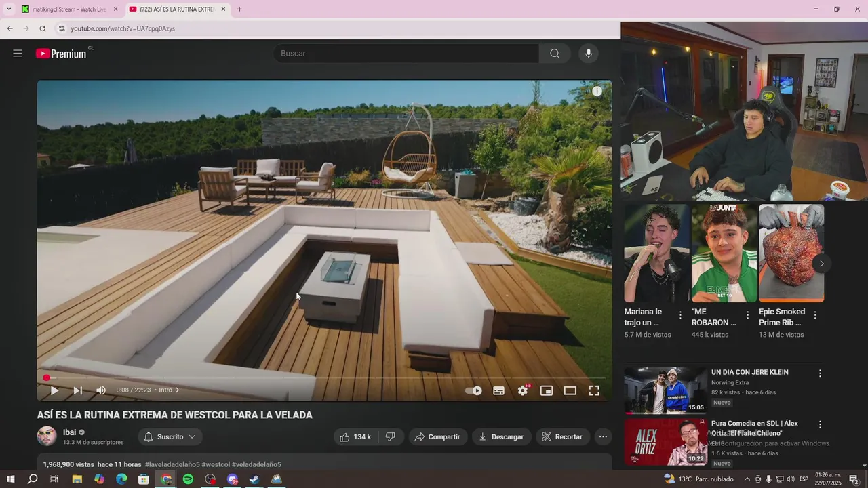
Task: Open the tab search dropdown arrow
Action: (9, 9)
